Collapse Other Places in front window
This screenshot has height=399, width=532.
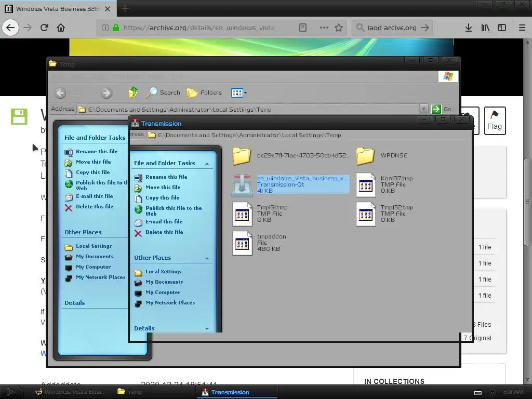(207, 258)
